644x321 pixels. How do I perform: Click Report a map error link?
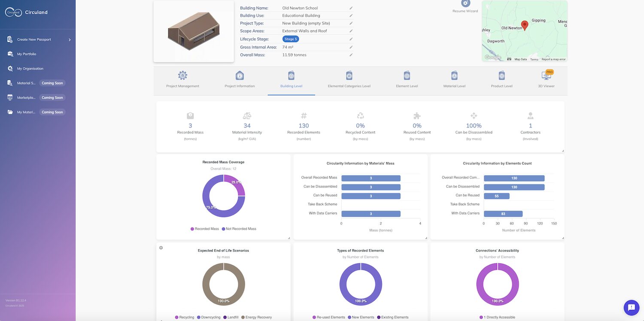click(x=553, y=59)
